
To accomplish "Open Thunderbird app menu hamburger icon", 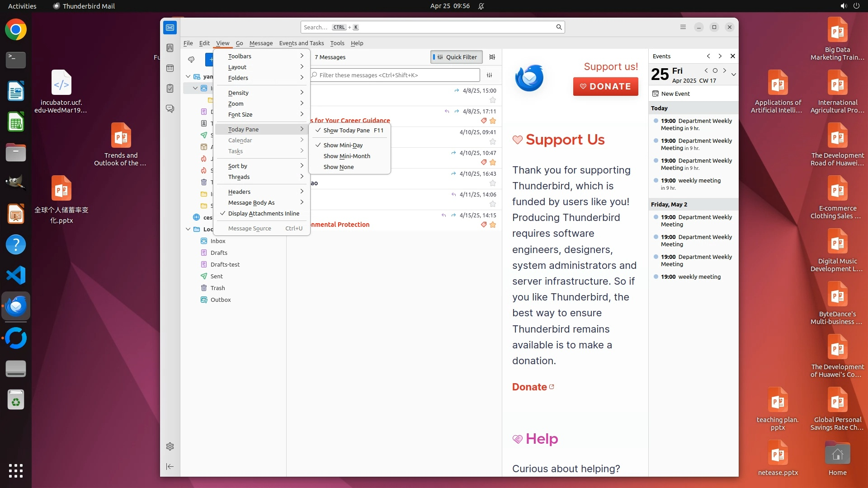I will click(683, 27).
